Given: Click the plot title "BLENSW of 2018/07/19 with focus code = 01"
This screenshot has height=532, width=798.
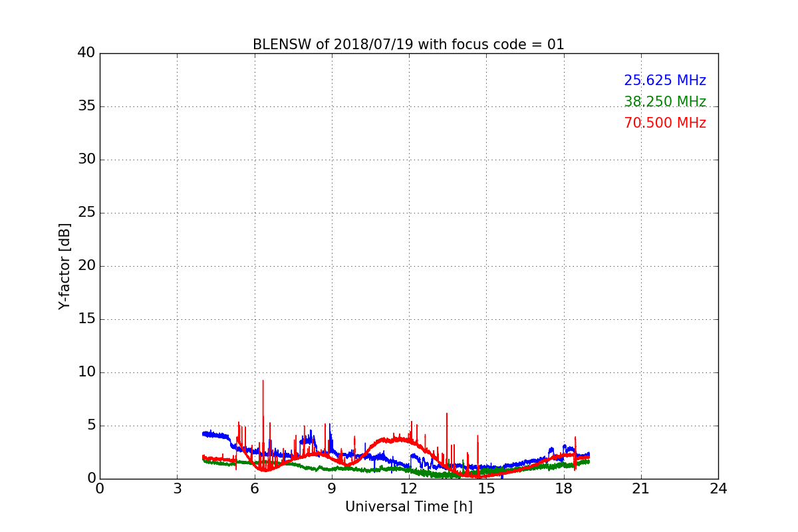Looking at the screenshot, I should 408,45.
